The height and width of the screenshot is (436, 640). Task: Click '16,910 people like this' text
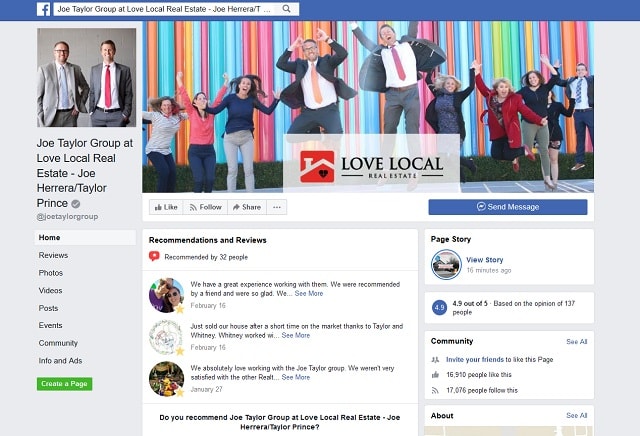[479, 375]
